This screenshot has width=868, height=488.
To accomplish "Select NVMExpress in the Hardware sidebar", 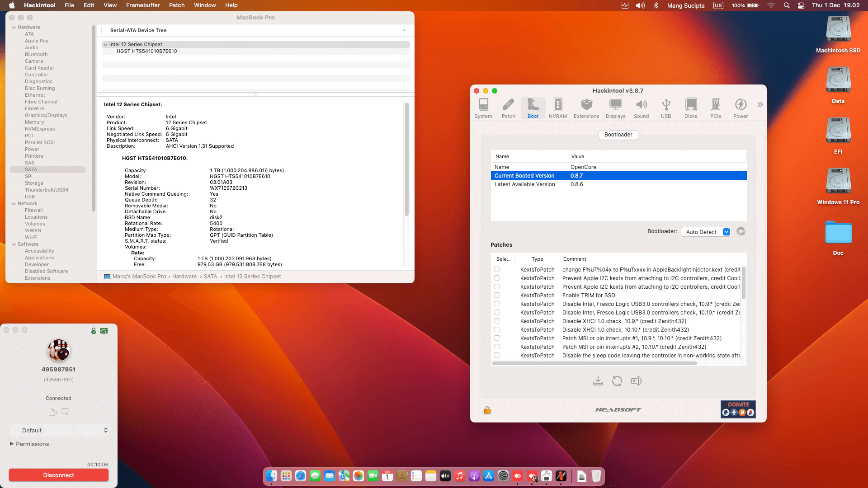I will coord(40,129).
